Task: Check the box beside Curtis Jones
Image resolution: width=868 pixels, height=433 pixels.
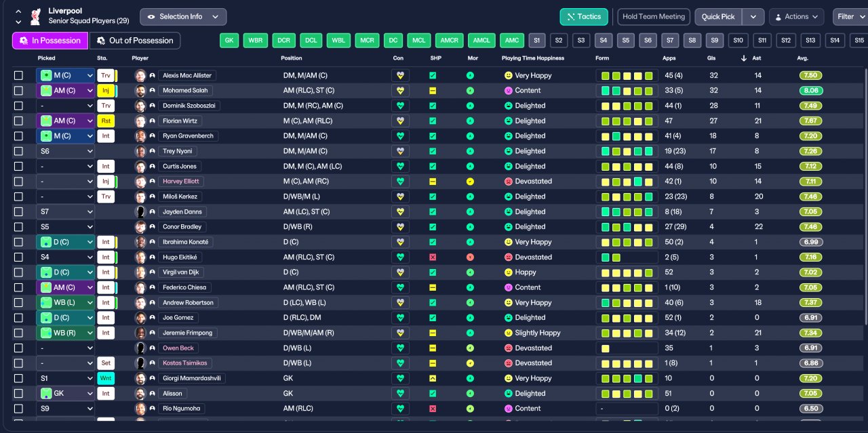Action: (18, 166)
